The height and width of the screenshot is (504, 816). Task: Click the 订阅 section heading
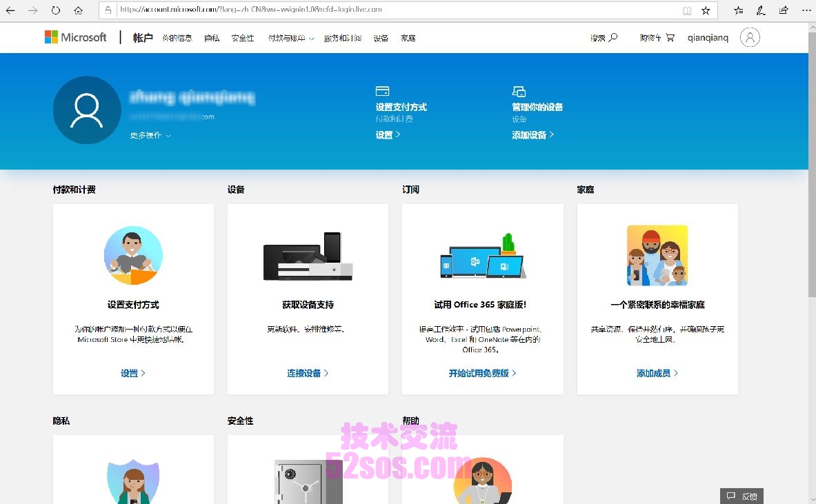coord(410,190)
